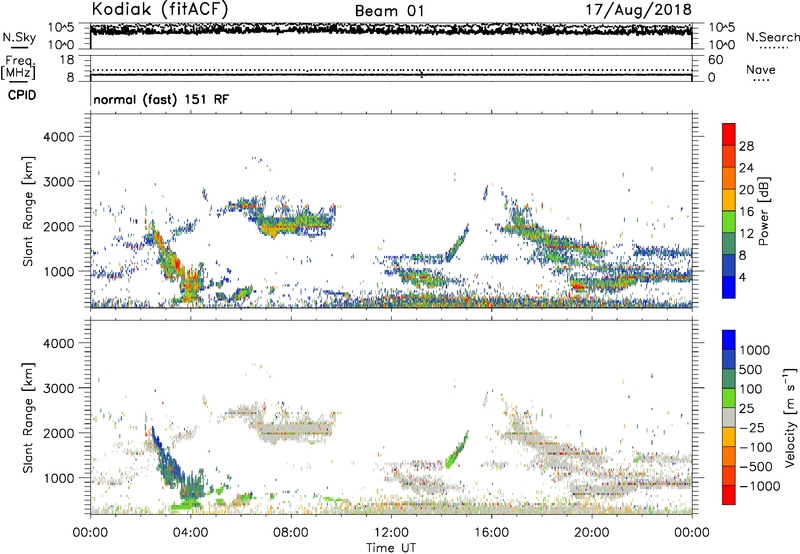Click the red bottom of the velocity colorbar
This screenshot has height=554, width=800.
tap(729, 495)
